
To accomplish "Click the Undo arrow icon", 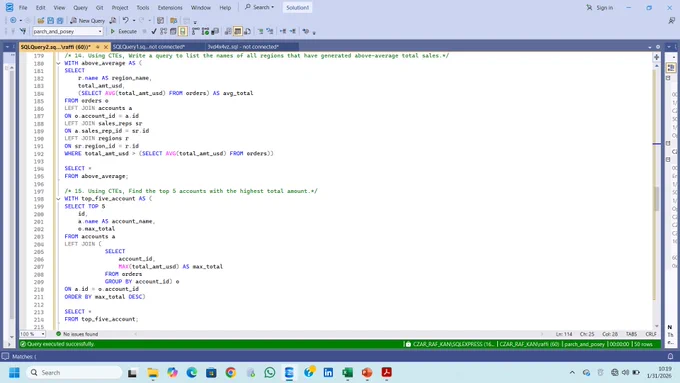I will pos(125,20).
